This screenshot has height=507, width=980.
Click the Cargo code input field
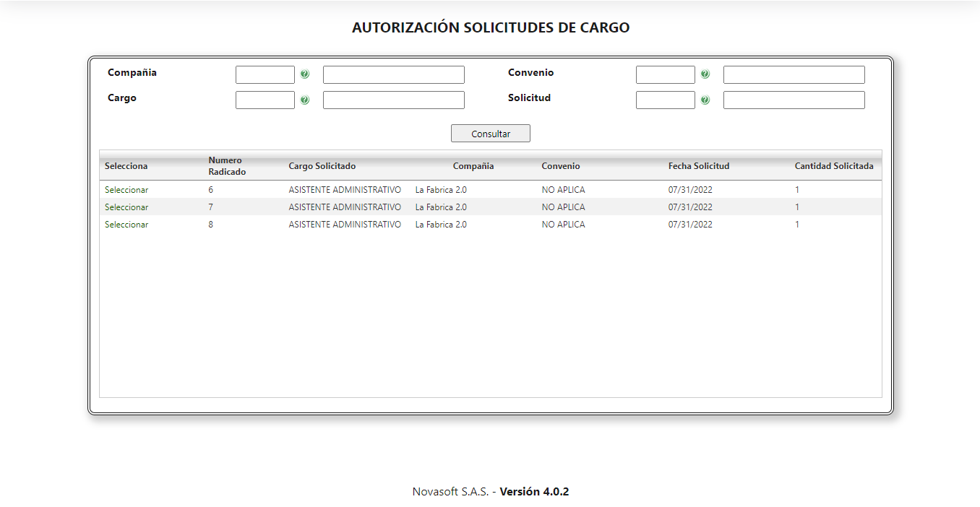pyautogui.click(x=265, y=100)
